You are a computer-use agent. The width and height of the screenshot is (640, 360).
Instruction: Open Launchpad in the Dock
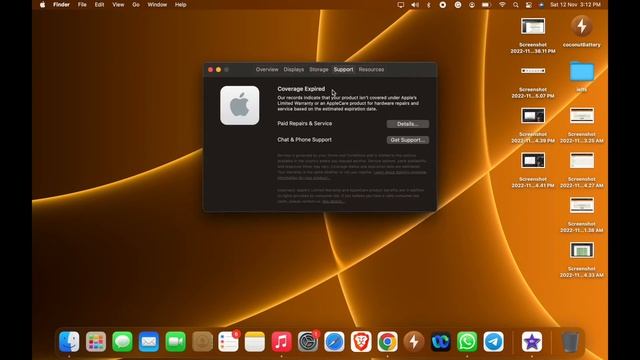(x=96, y=342)
